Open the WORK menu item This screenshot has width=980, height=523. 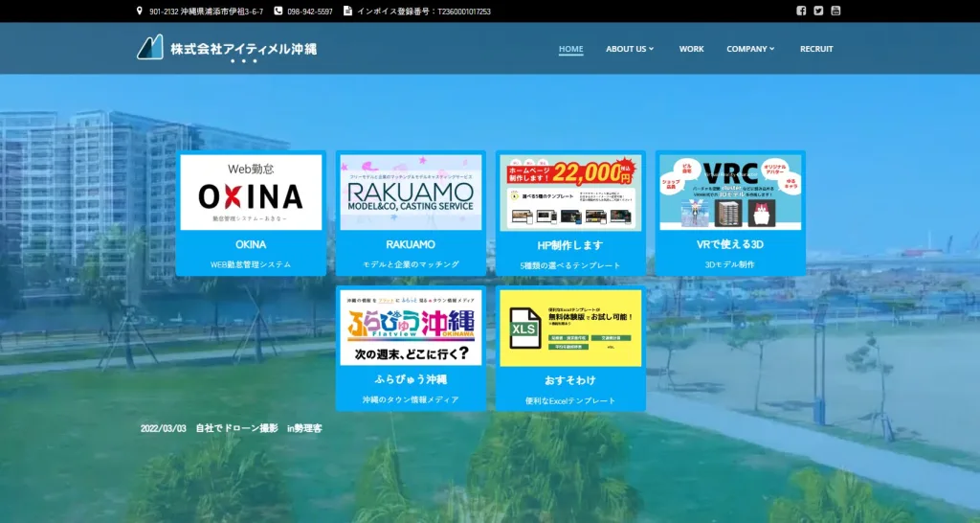(691, 49)
